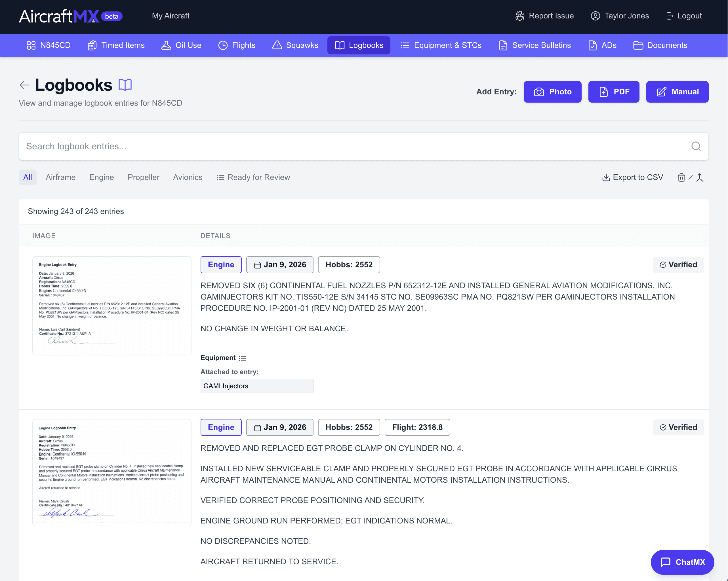This screenshot has height=581, width=728.
Task: Open ChatMX chat assistant
Action: pos(682,562)
